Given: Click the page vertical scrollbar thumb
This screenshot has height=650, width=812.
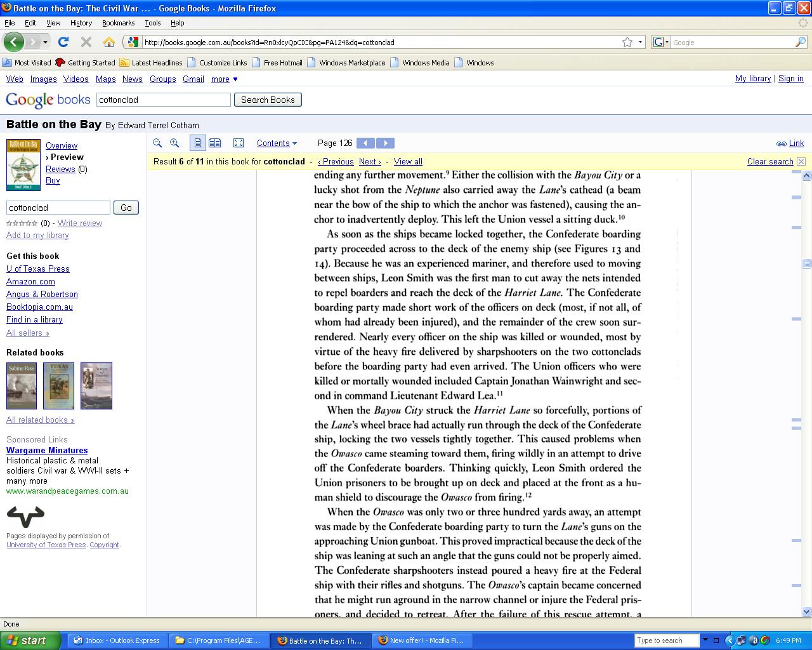Looking at the screenshot, I should pyautogui.click(x=807, y=263).
